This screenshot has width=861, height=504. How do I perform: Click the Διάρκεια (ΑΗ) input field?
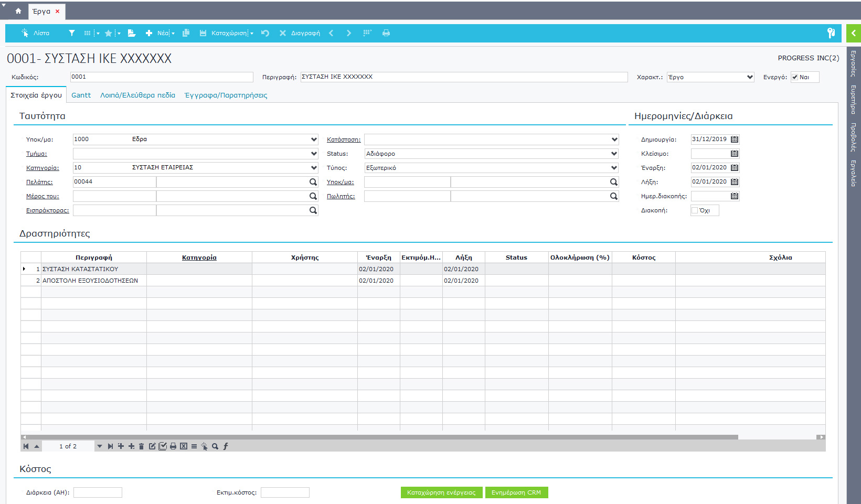(98, 492)
